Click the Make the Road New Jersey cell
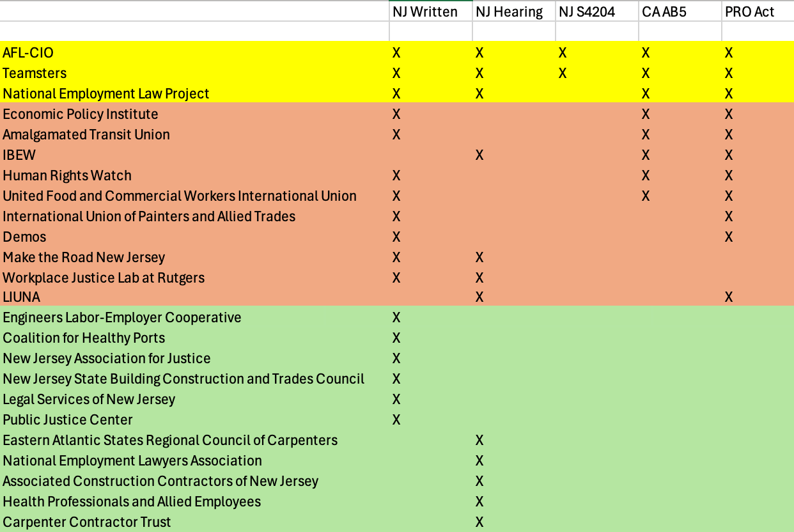 [x=194, y=257]
